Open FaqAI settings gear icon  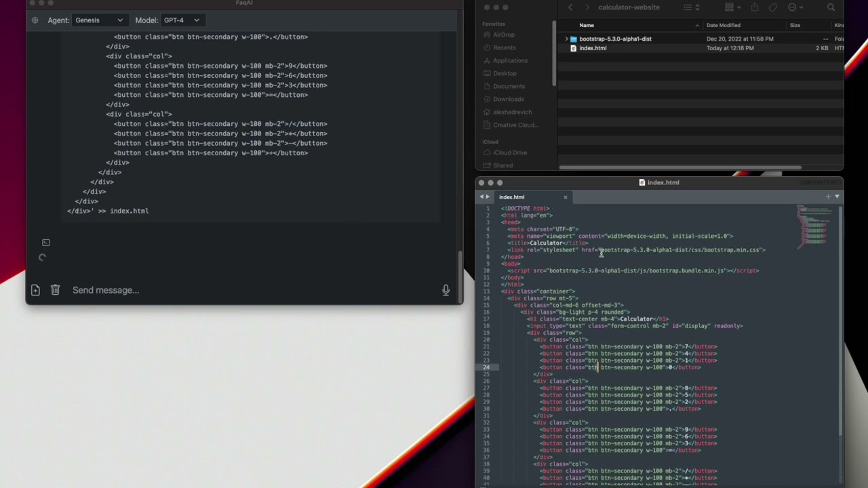click(35, 20)
